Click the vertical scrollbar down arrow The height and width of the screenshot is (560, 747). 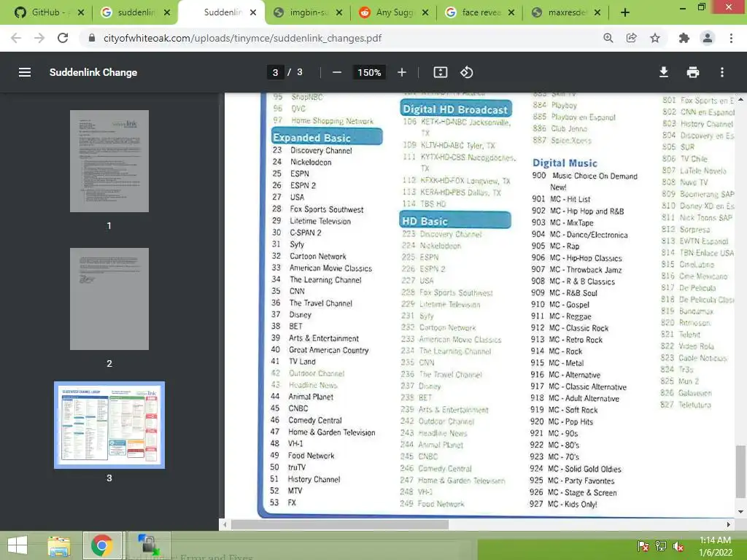740,512
